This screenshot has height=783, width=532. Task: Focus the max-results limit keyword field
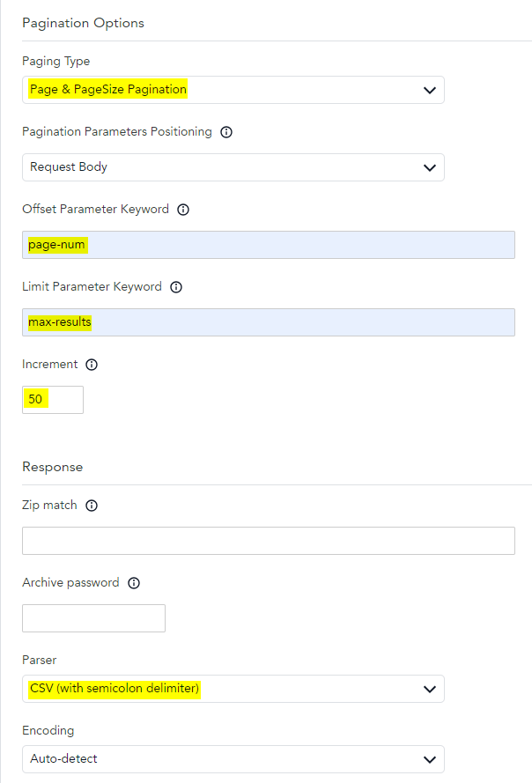click(x=268, y=322)
